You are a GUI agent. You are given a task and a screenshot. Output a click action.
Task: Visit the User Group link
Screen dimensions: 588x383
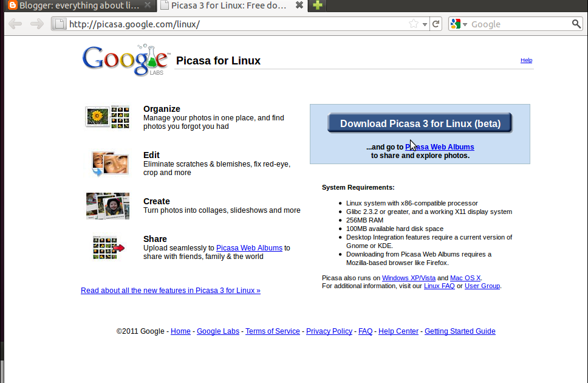pos(482,286)
